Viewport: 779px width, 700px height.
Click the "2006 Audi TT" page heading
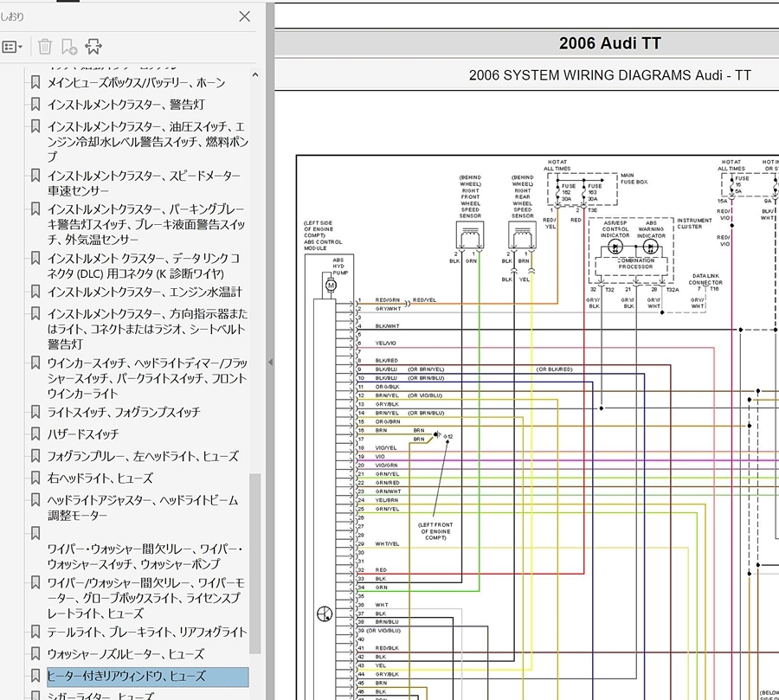610,43
